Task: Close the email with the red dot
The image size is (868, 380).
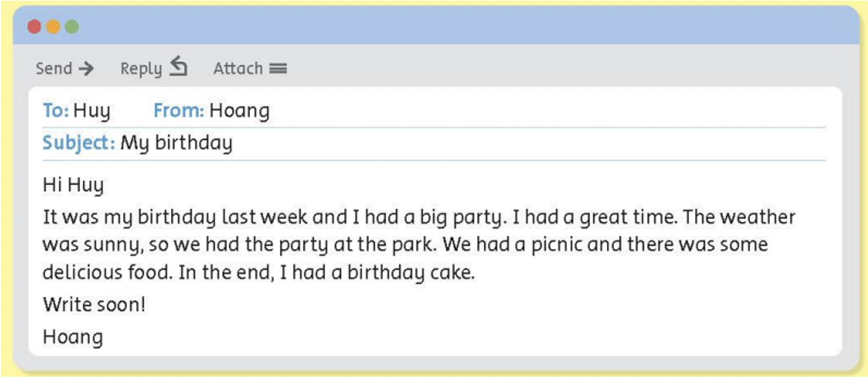Action: coord(35,27)
